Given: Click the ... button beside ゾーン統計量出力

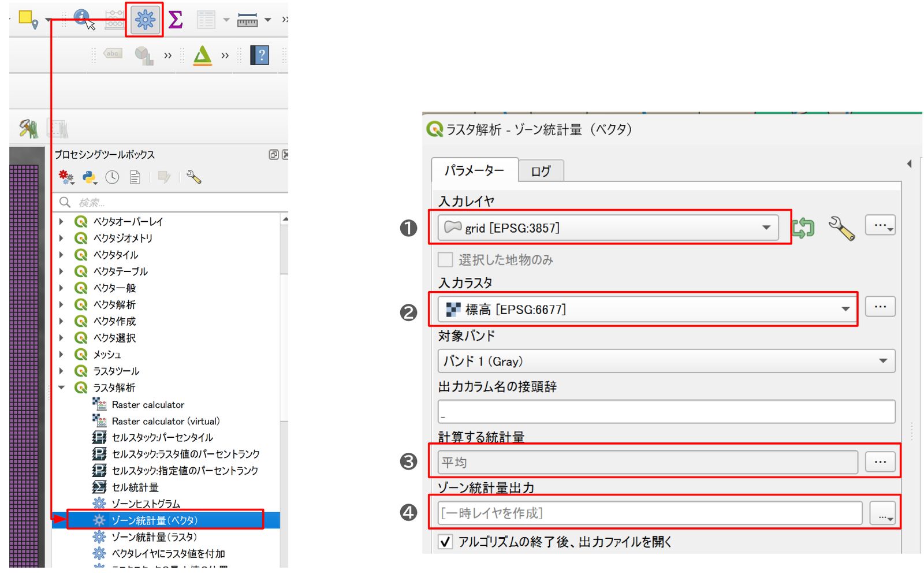Looking at the screenshot, I should (882, 513).
